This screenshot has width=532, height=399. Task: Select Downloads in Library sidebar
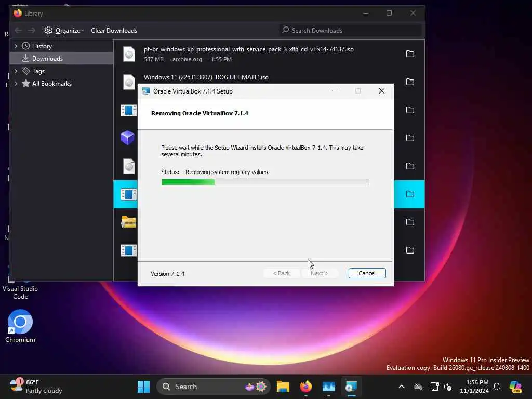[x=61, y=58]
